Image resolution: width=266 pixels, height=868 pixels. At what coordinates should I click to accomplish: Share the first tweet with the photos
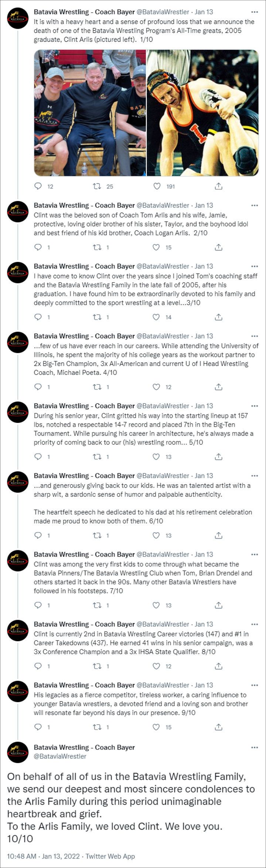pyautogui.click(x=218, y=186)
